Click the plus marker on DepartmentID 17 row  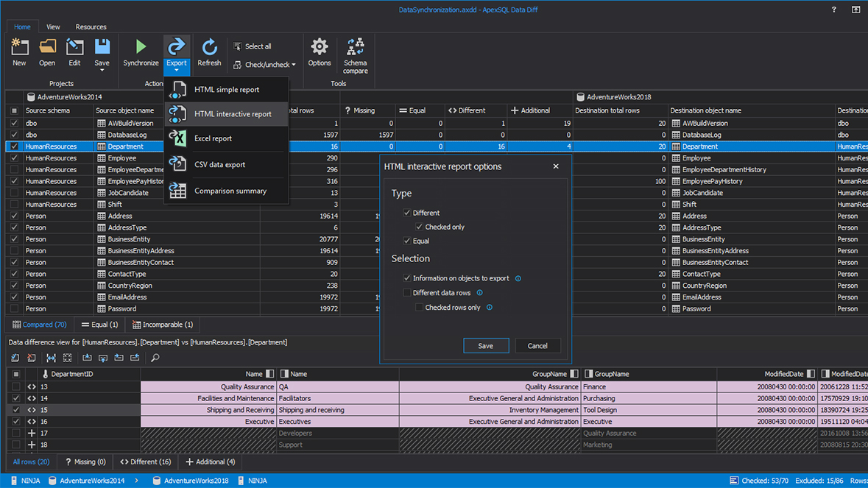pyautogui.click(x=32, y=434)
